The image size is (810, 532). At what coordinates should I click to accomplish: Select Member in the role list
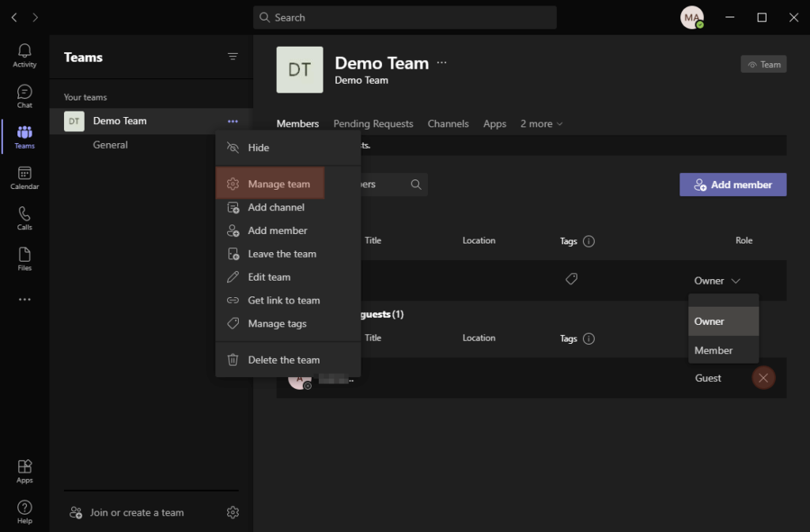(x=723, y=350)
